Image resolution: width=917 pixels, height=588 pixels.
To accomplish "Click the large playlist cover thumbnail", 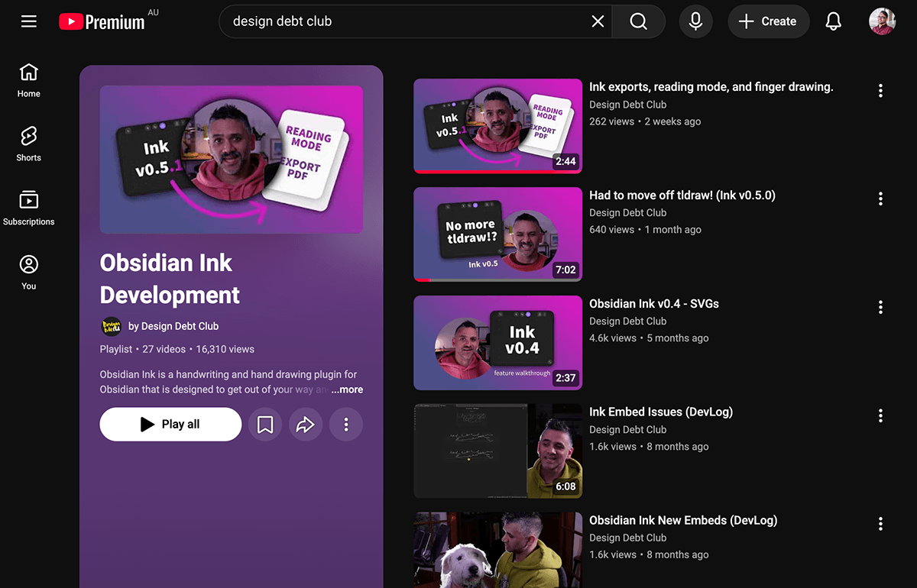I will point(232,160).
